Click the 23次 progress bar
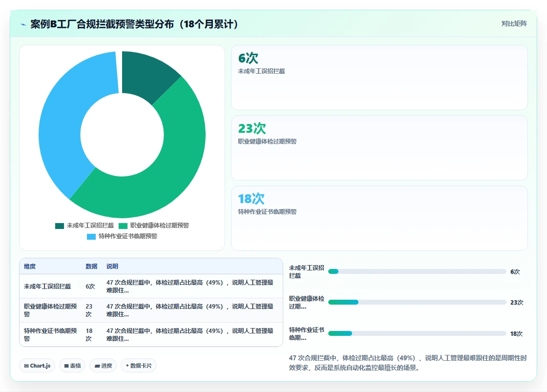Screen dimensions: 547x392 [x=417, y=302]
